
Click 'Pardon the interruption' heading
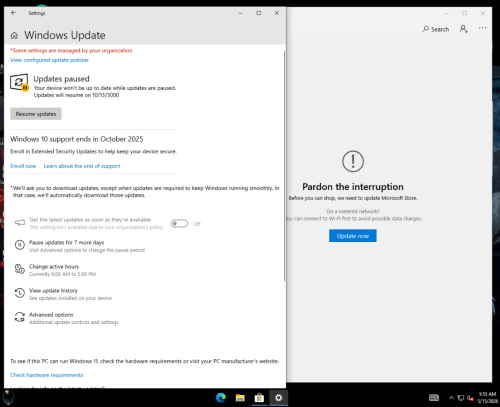(x=353, y=187)
